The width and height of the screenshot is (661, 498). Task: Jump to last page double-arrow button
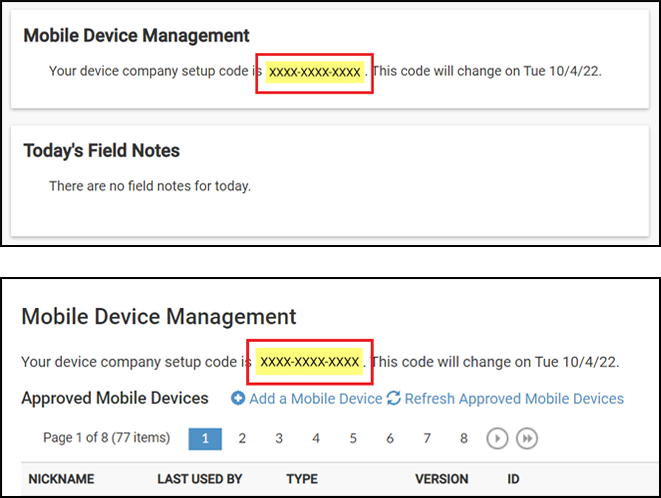click(527, 439)
